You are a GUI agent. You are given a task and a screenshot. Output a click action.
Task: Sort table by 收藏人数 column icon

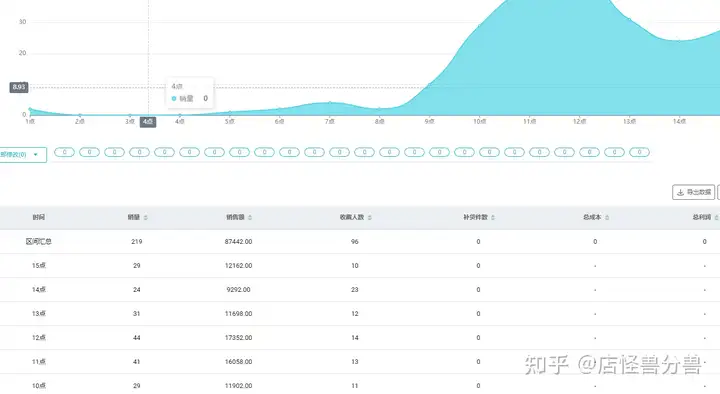370,218
